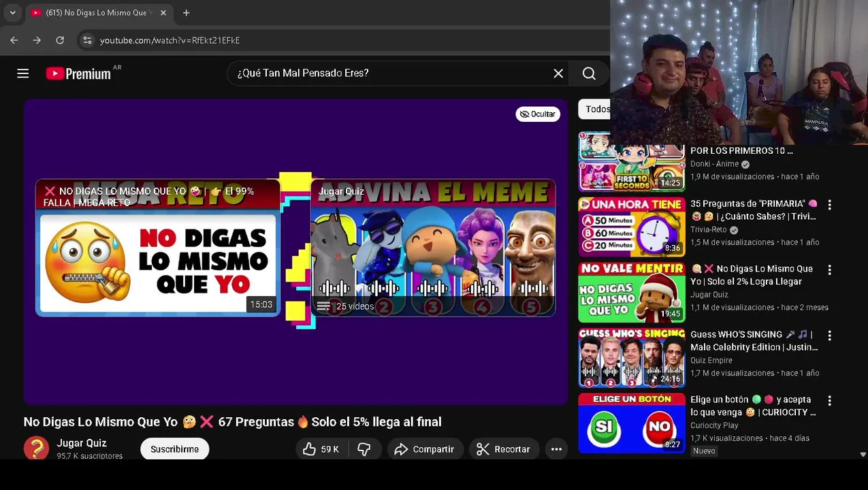Screen dimensions: 868x490
Task: Open options menu for 35 Preguntas video
Action: click(x=829, y=204)
